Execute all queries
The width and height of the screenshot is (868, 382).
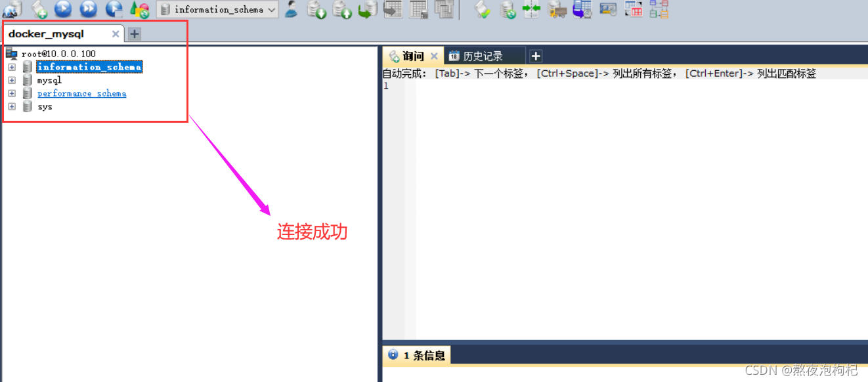(x=89, y=9)
